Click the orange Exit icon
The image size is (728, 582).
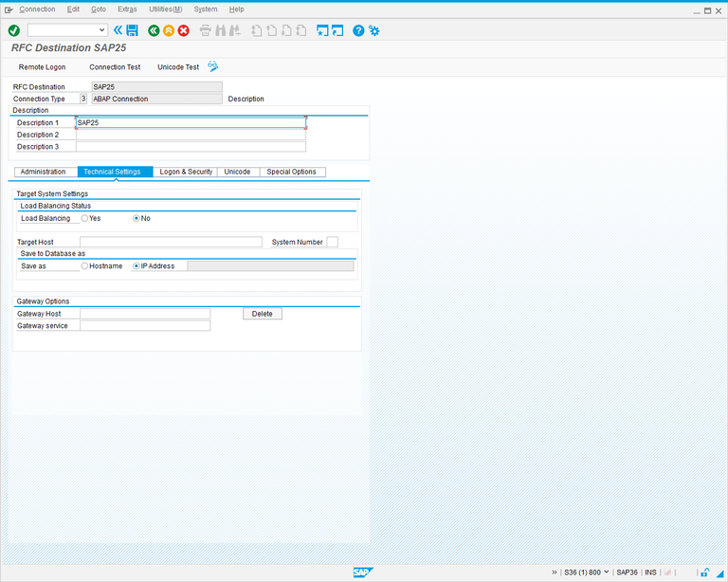(x=169, y=30)
